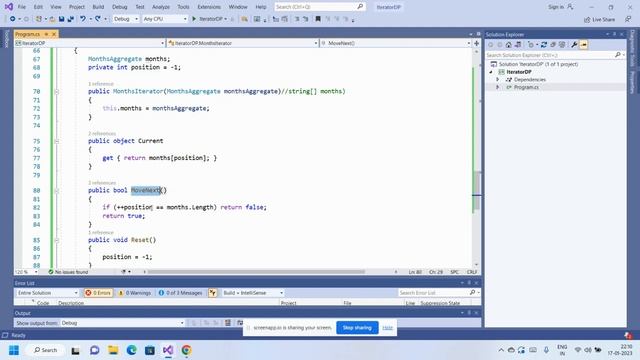Expand the Dependencies node
Viewport: 640px width, 360px height.
[x=498, y=79]
